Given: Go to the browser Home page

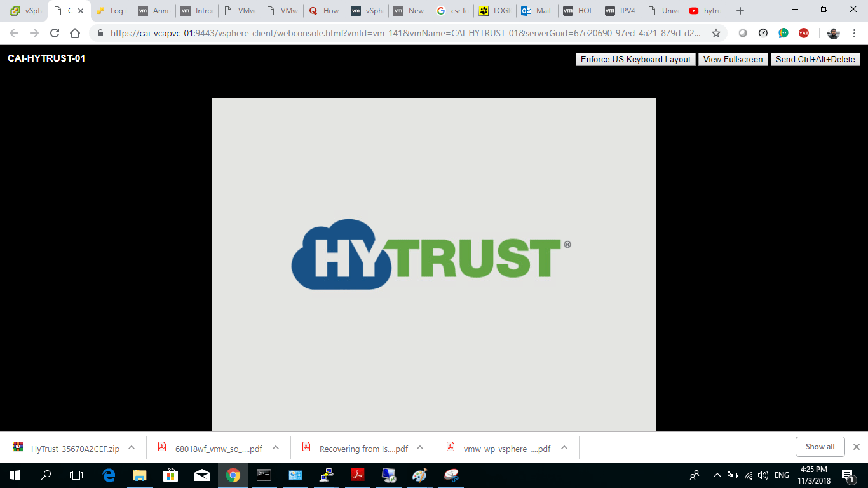Looking at the screenshot, I should coord(75,33).
